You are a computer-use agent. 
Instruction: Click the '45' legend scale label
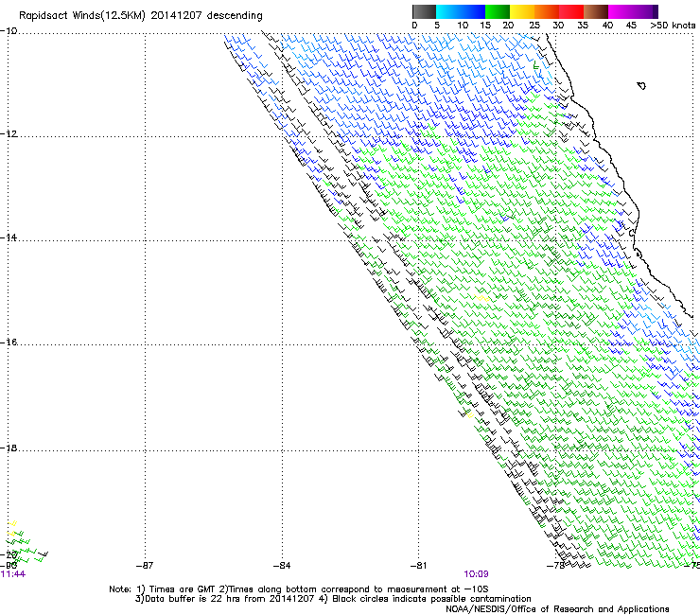click(x=631, y=26)
